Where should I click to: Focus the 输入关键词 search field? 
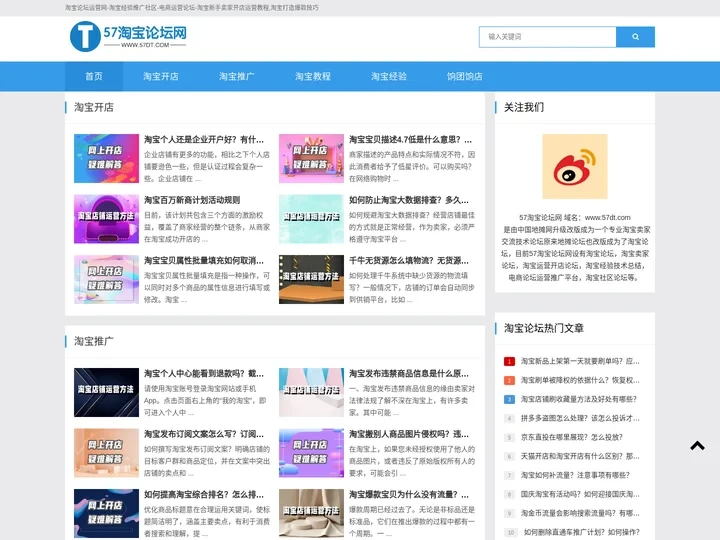point(547,37)
